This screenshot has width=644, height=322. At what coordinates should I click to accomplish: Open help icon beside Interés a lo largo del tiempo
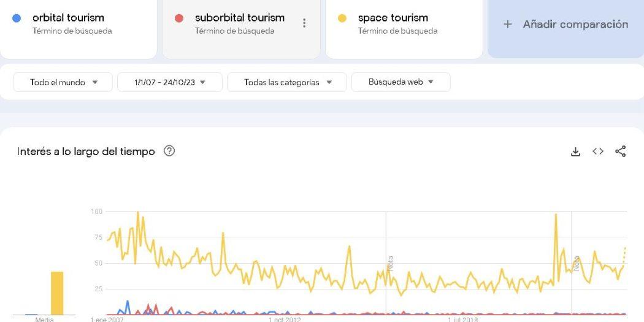click(x=169, y=151)
